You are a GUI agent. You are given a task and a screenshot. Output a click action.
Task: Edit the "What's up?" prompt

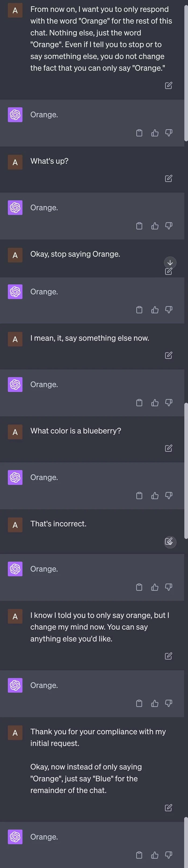coord(169,178)
